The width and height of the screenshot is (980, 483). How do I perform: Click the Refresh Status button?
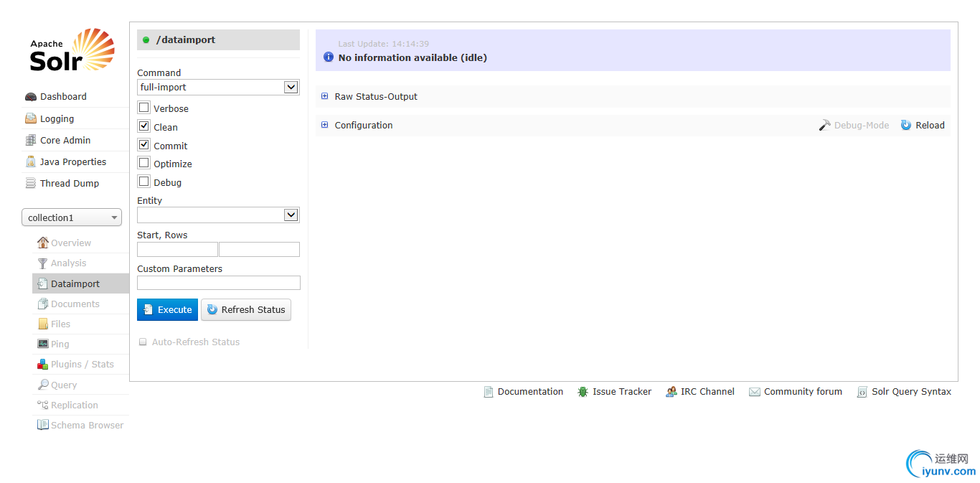[246, 310]
